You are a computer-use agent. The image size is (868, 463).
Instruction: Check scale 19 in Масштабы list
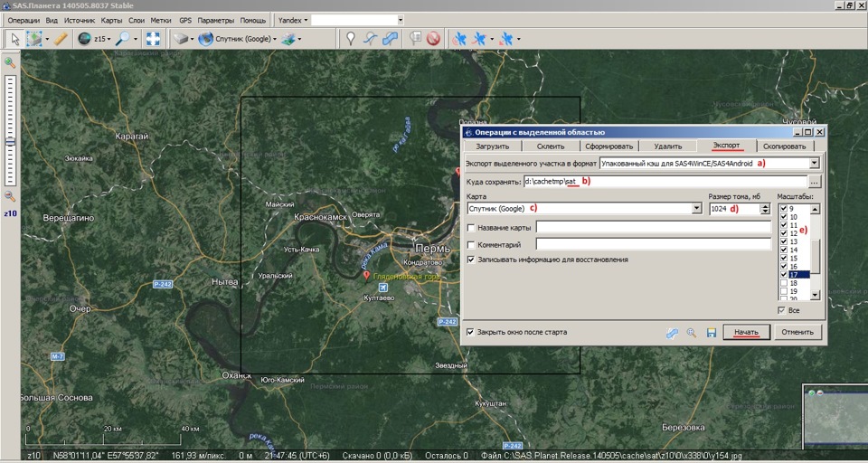tap(784, 291)
